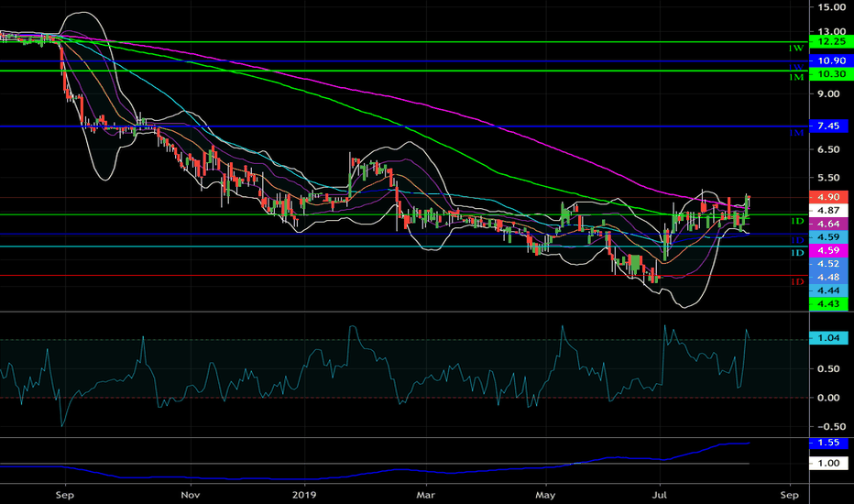Click the 0.50 oscillator axis value
Screen dimensions: 854x504
(x=828, y=369)
